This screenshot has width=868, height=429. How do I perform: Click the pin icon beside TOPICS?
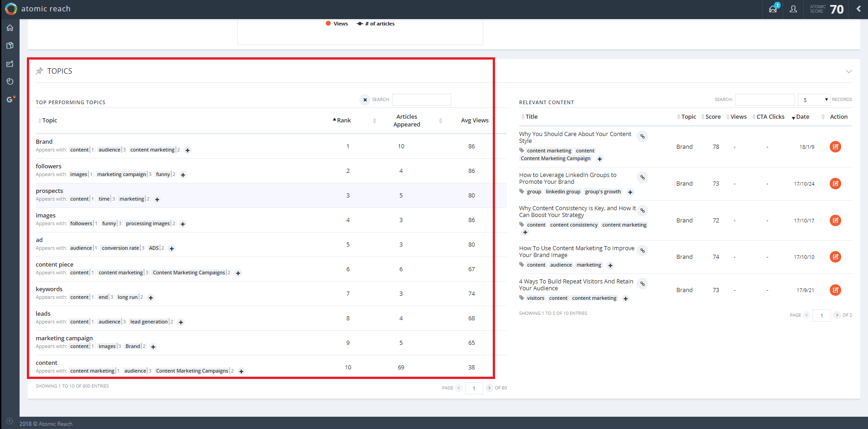[40, 71]
